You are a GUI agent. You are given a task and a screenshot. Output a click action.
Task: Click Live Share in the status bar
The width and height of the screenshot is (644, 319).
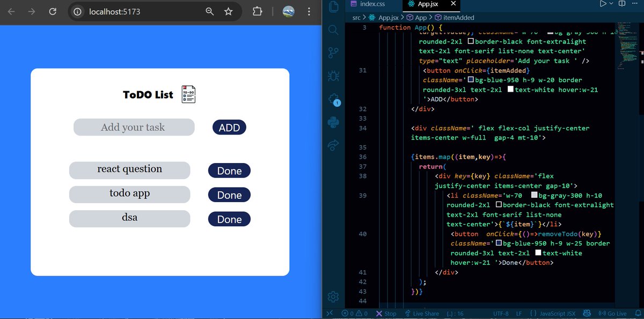[x=422, y=314]
